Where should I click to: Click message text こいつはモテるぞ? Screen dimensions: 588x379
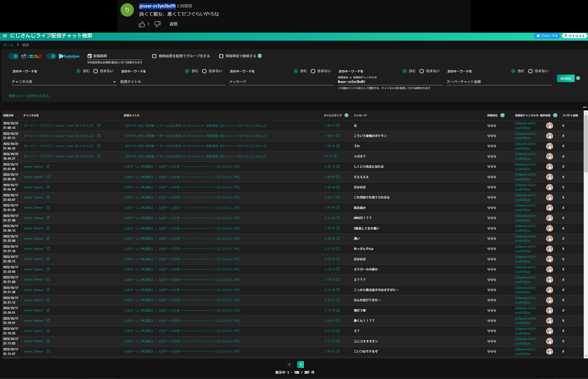tap(366, 351)
